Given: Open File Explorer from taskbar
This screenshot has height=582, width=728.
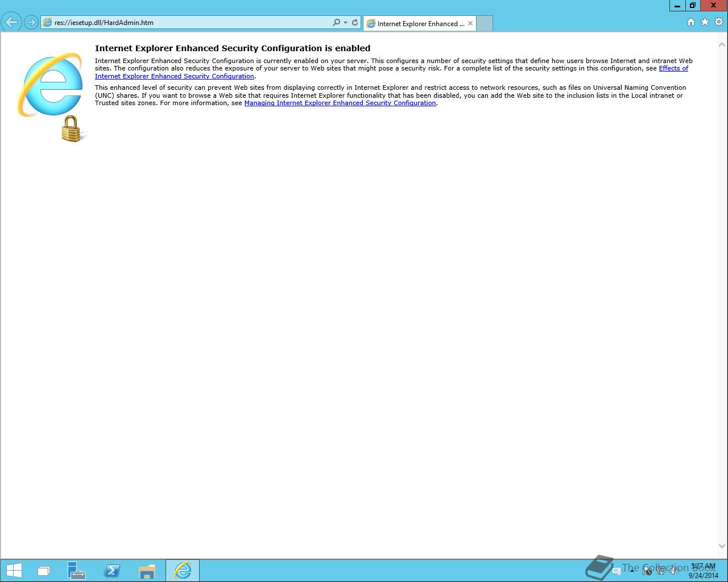Looking at the screenshot, I should pyautogui.click(x=147, y=571).
